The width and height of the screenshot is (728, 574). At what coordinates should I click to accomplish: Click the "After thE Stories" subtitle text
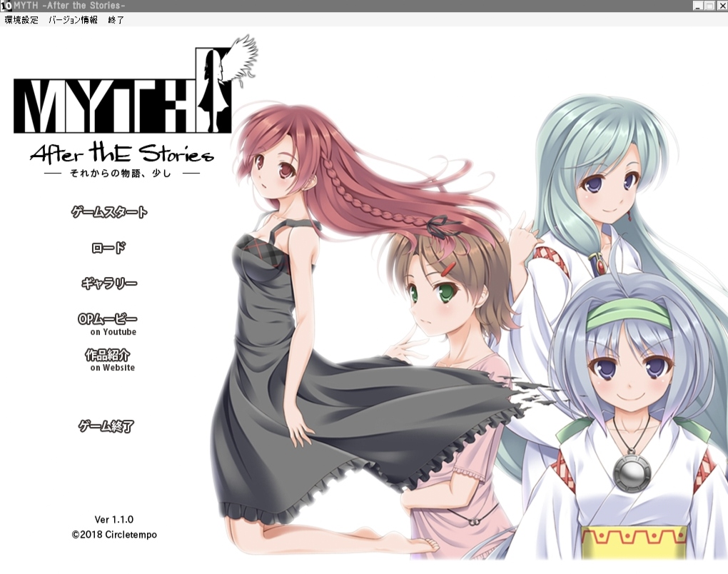(x=121, y=154)
